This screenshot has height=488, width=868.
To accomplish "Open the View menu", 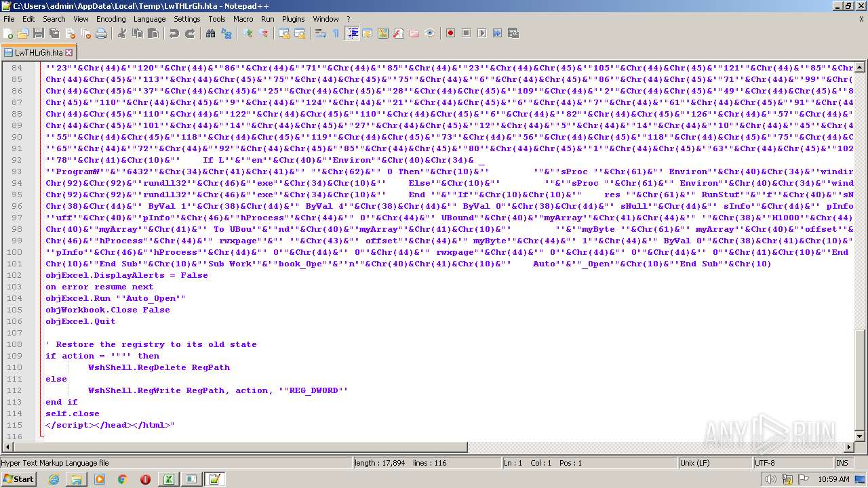I will (81, 19).
